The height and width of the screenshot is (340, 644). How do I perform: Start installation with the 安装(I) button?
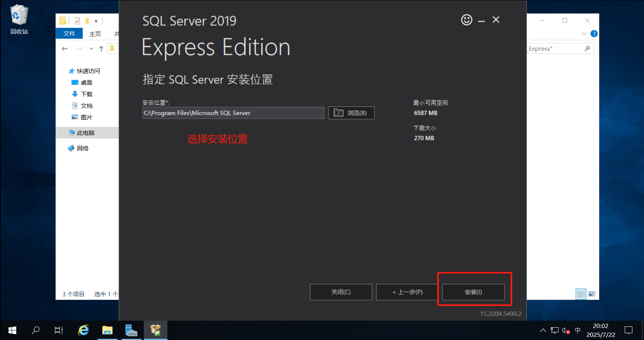tap(474, 292)
